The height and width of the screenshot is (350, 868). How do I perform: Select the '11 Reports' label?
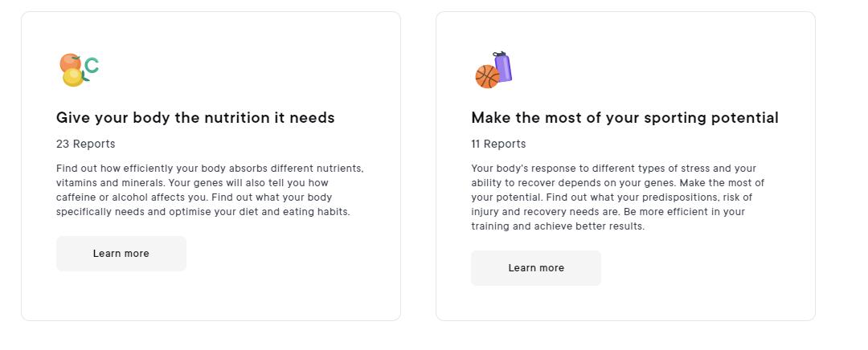498,144
